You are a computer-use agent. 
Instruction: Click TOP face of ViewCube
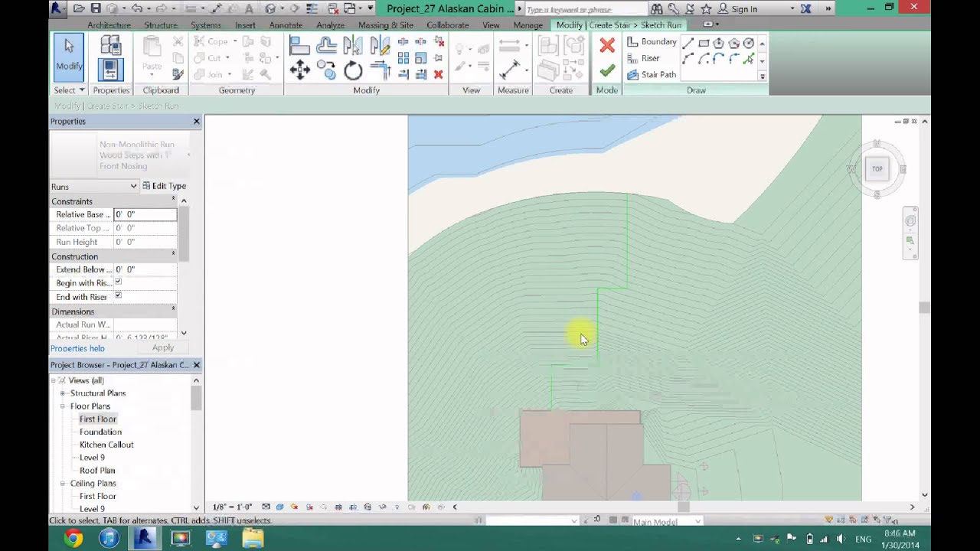(x=877, y=169)
